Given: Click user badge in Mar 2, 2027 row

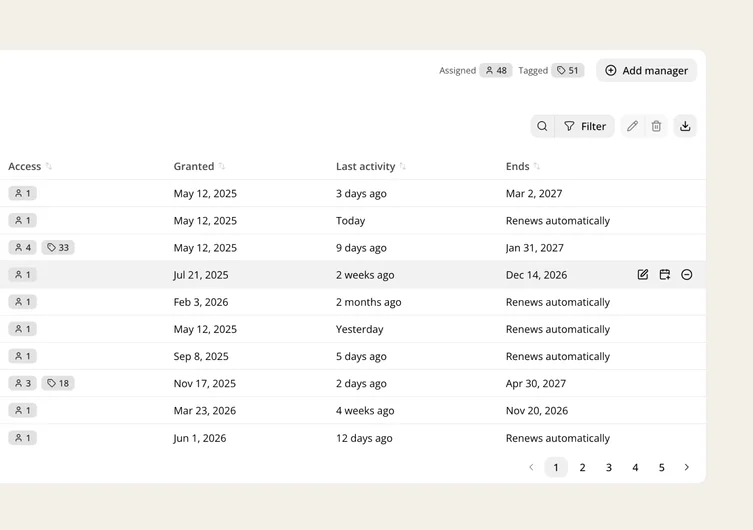Looking at the screenshot, I should 23,193.
